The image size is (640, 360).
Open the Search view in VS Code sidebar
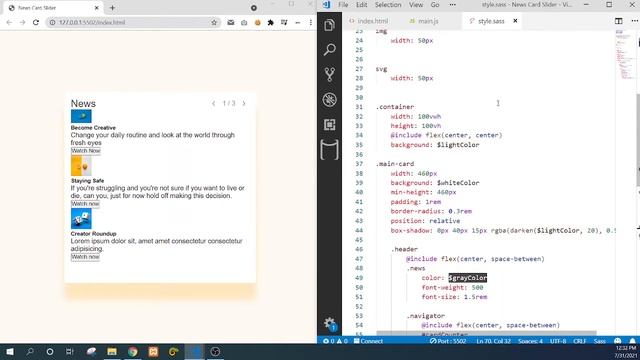[x=329, y=50]
